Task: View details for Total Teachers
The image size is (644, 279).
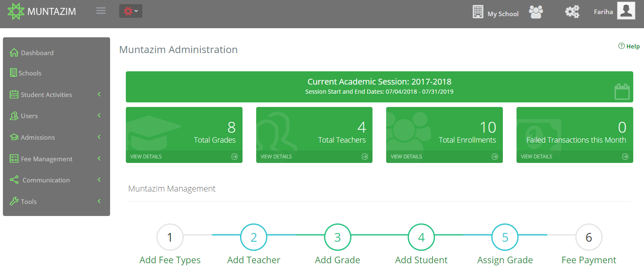Action: (x=276, y=157)
